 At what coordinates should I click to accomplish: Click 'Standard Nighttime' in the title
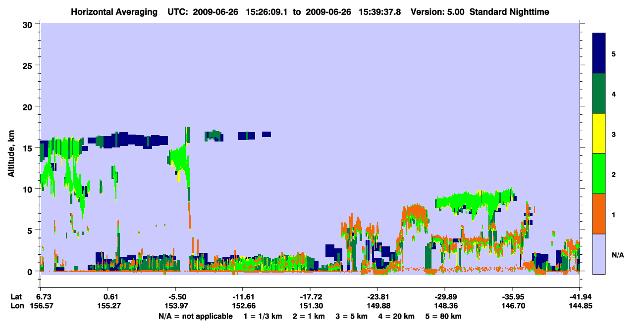coord(509,11)
